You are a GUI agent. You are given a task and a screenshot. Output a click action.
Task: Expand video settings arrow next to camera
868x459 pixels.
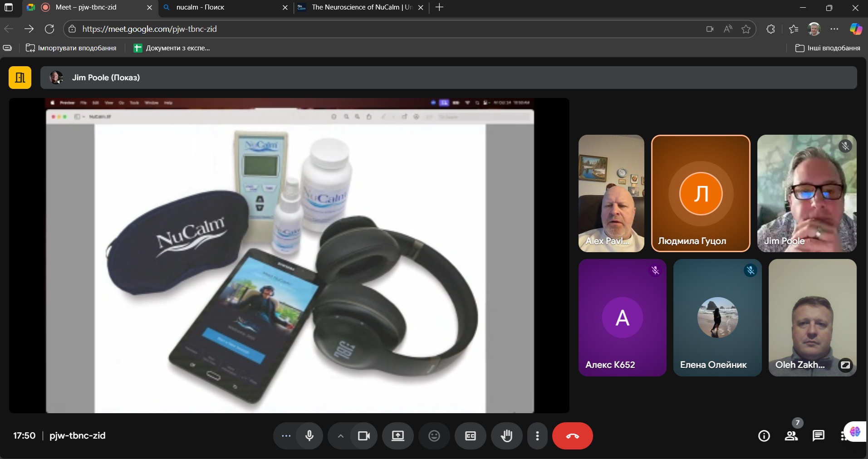(340, 436)
